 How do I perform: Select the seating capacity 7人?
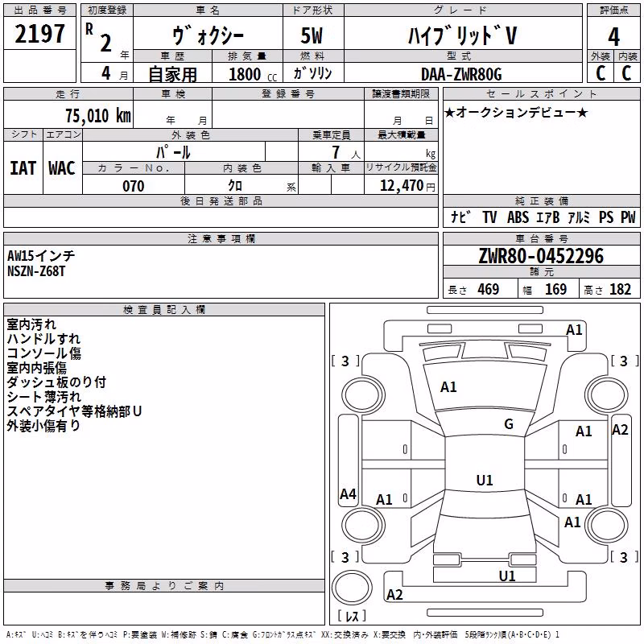[x=346, y=152]
